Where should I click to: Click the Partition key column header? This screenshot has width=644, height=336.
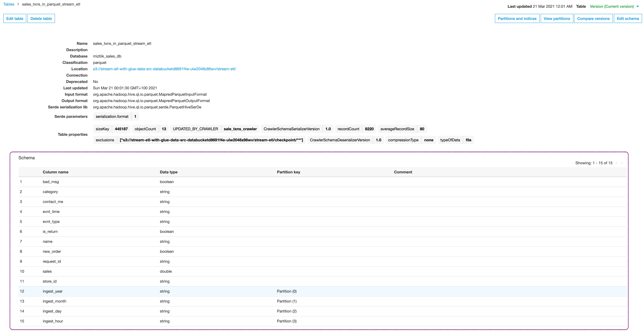(x=288, y=172)
